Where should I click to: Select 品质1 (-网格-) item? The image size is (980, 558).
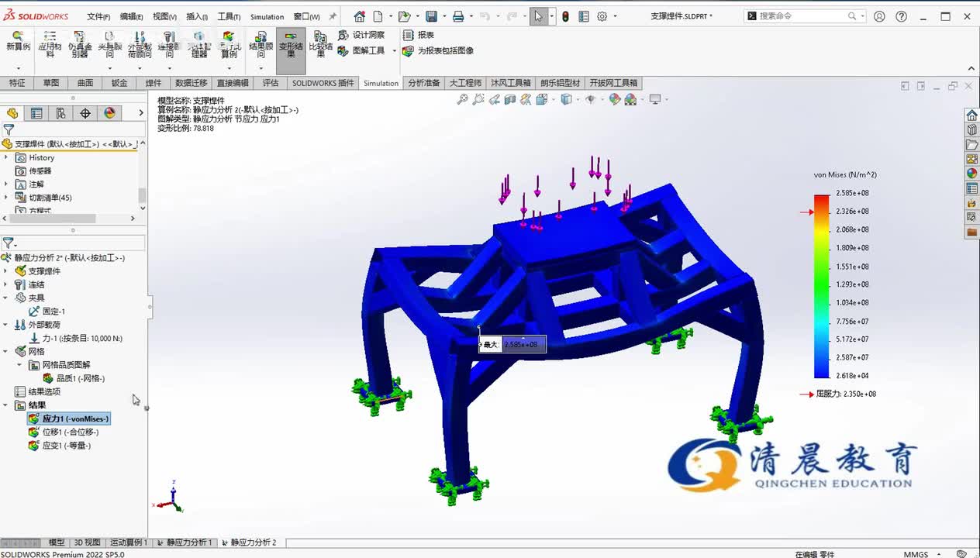click(74, 378)
